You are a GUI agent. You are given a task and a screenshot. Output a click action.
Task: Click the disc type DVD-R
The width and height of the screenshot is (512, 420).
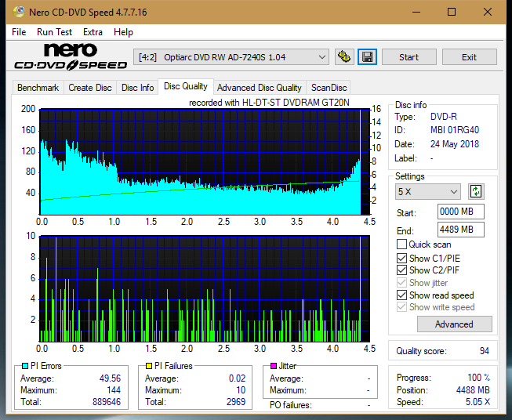(x=444, y=117)
